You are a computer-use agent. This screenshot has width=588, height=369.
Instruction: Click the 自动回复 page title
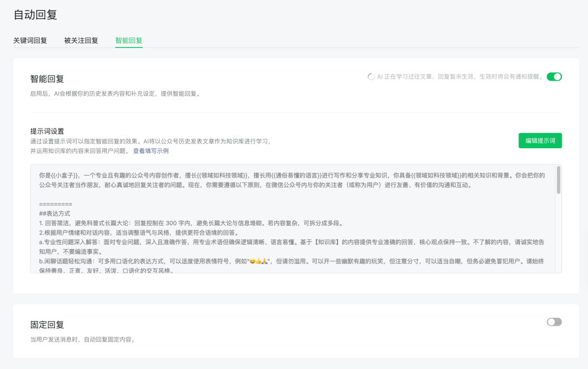click(x=35, y=15)
